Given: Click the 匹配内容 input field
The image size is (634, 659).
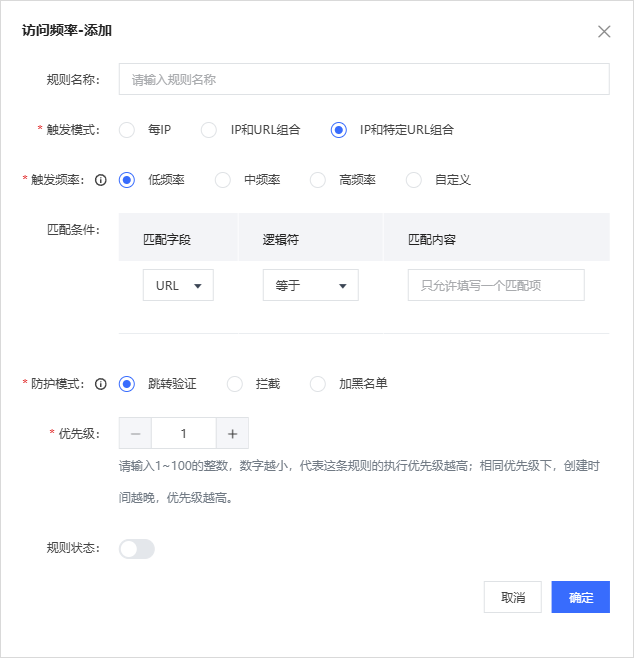Looking at the screenshot, I should pos(496,285).
